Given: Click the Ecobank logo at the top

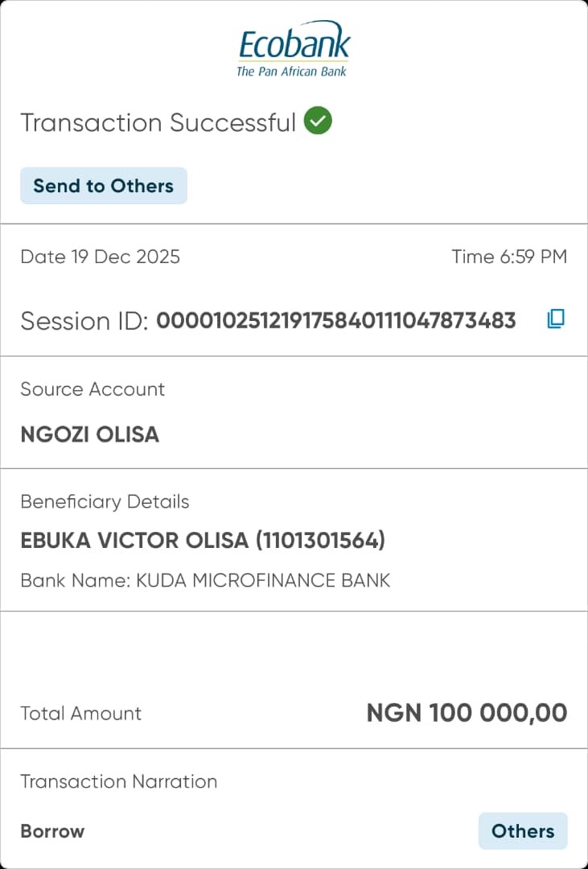Looking at the screenshot, I should (294, 43).
